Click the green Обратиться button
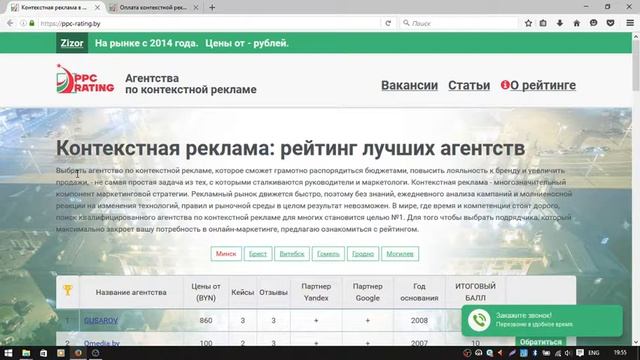Screen dimensions: 640x360 541,342
